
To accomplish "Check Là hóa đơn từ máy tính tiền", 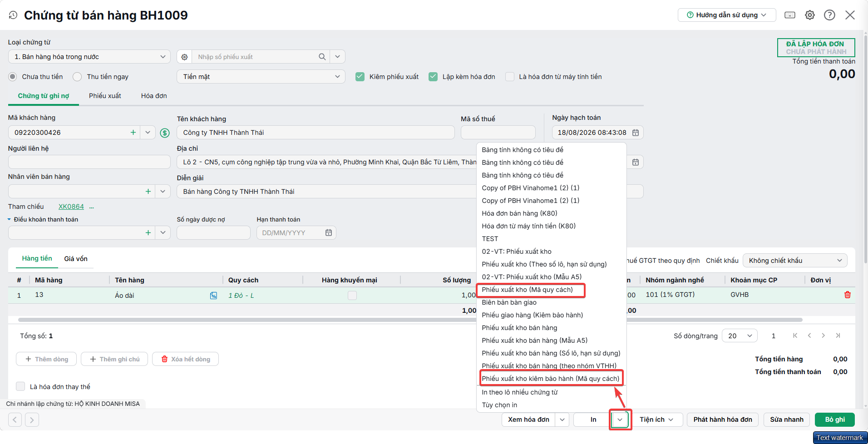I will tap(510, 77).
